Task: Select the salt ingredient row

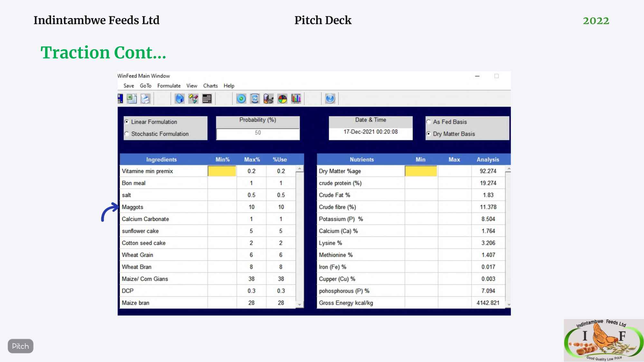Action: click(208, 195)
